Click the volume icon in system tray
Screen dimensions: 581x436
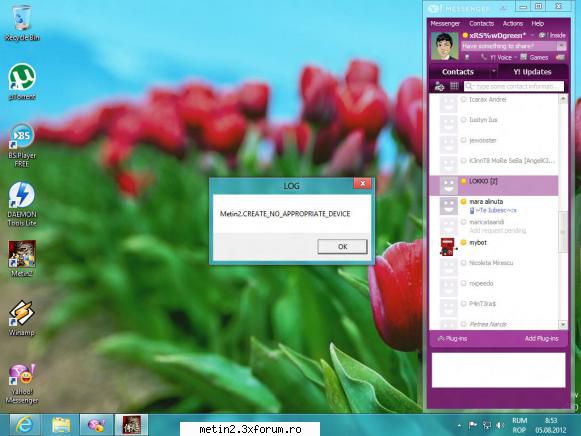pyautogui.click(x=499, y=425)
